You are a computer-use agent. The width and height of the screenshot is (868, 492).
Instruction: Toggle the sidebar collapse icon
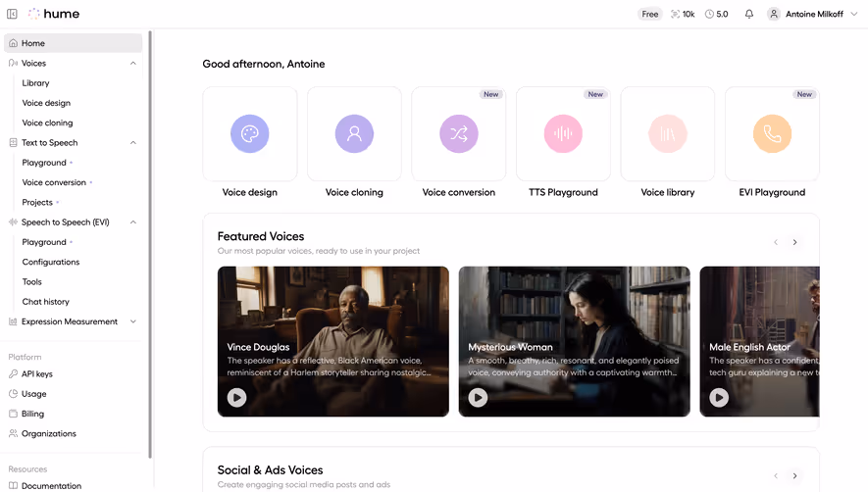[x=12, y=14]
